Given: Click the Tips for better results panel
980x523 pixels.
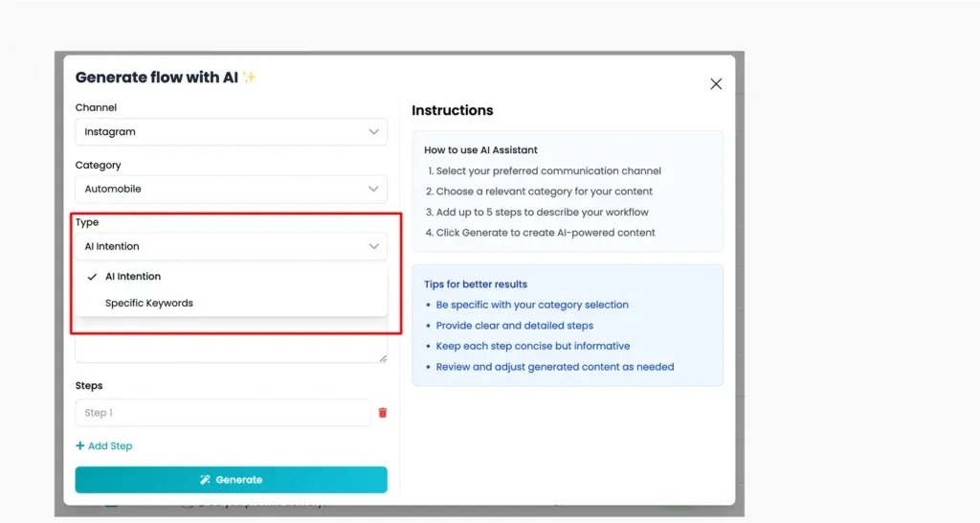Looking at the screenshot, I should pyautogui.click(x=568, y=326).
